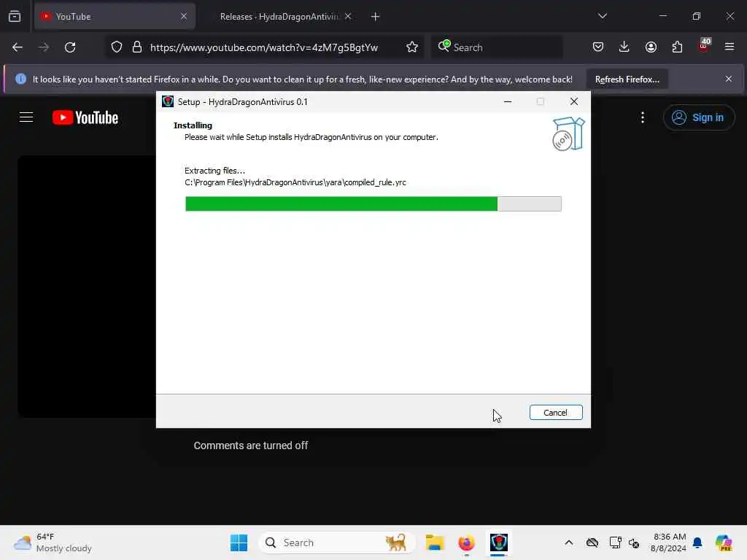Click the 'Extracting files...' status text
Image resolution: width=747 pixels, height=560 pixels.
tap(214, 171)
